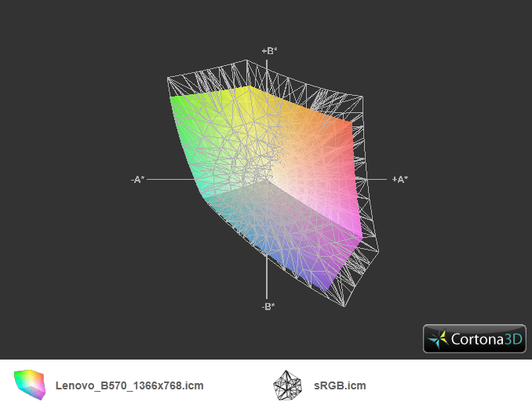The height and width of the screenshot is (409, 532).
Task: Select the sRGB.icm label
Action: click(340, 385)
